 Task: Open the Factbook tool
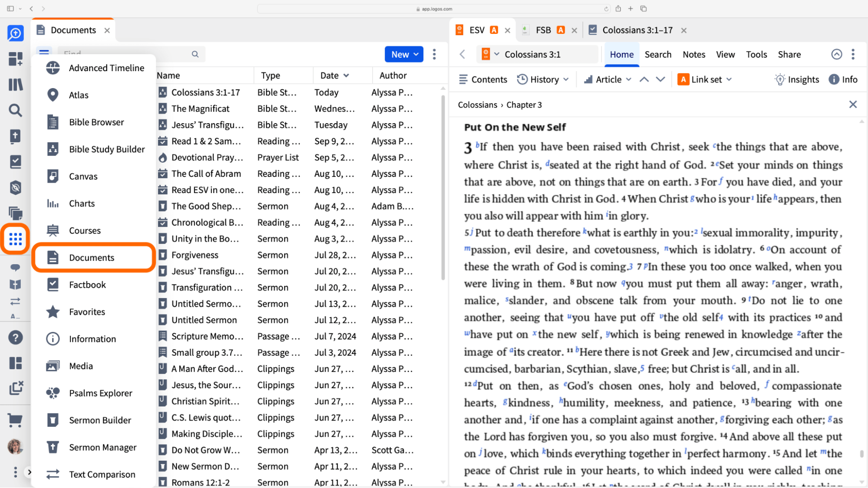coord(95,285)
